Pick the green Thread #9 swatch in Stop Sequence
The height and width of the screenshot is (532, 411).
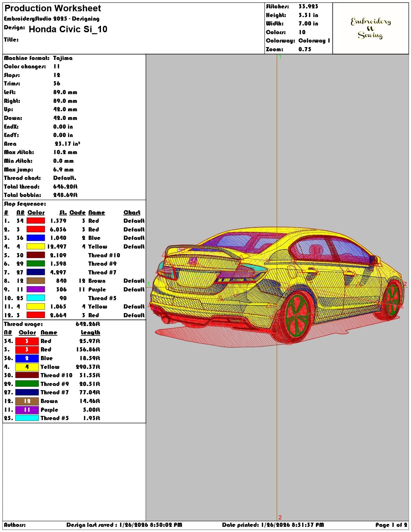coord(35,264)
